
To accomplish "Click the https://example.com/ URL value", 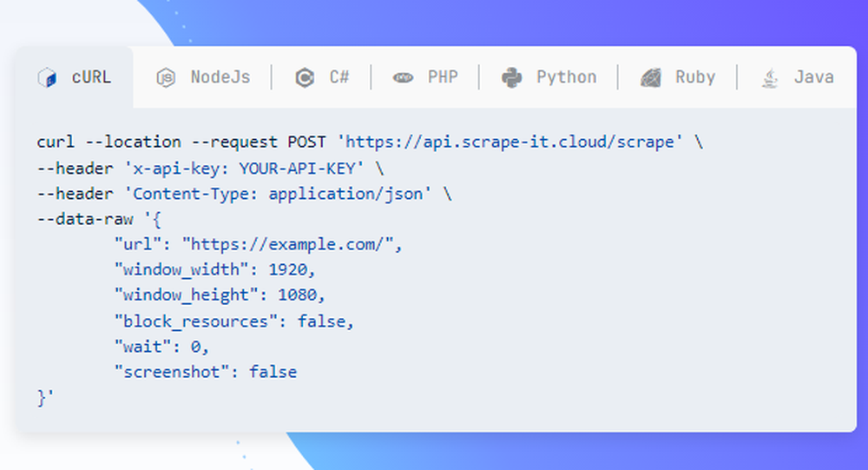I will click(288, 244).
